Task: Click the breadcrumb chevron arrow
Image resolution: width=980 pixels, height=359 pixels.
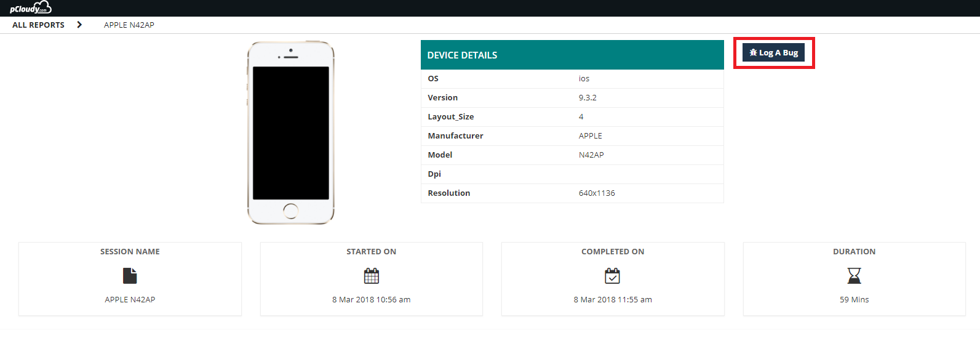Action: tap(79, 25)
